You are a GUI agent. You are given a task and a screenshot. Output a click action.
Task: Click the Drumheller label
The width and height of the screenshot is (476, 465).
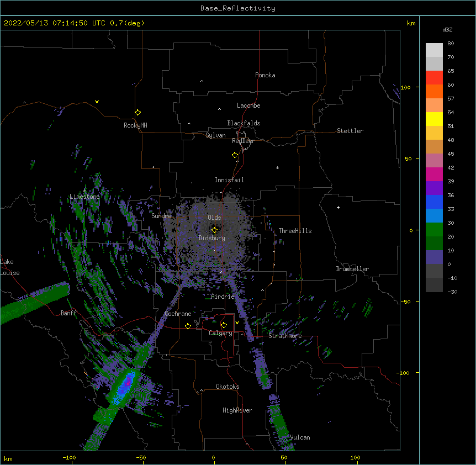352,269
